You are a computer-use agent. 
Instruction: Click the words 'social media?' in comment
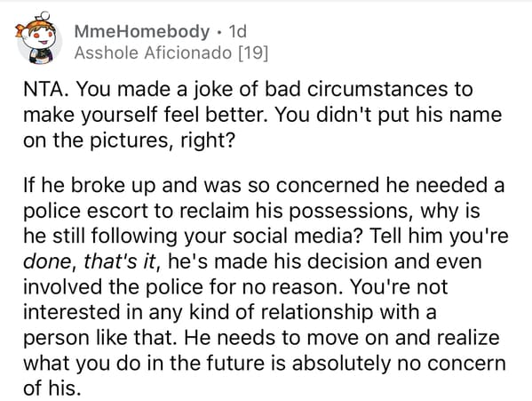coord(298,236)
